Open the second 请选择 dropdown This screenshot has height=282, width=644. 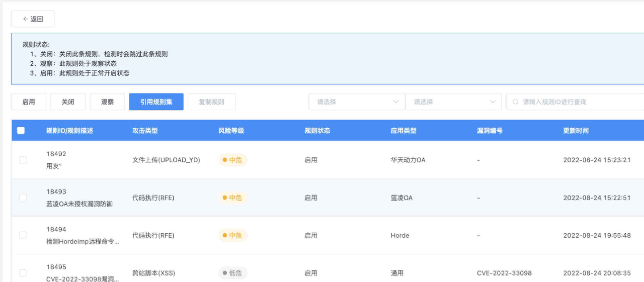coord(454,102)
